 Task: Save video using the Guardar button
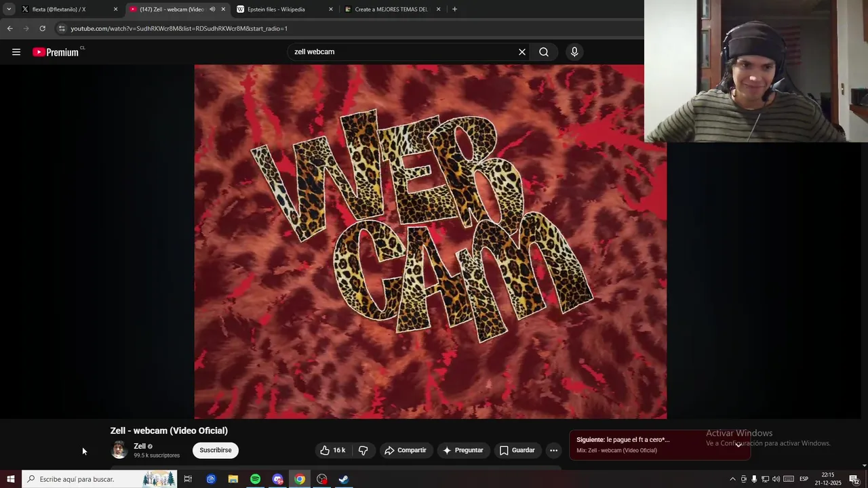pyautogui.click(x=517, y=450)
